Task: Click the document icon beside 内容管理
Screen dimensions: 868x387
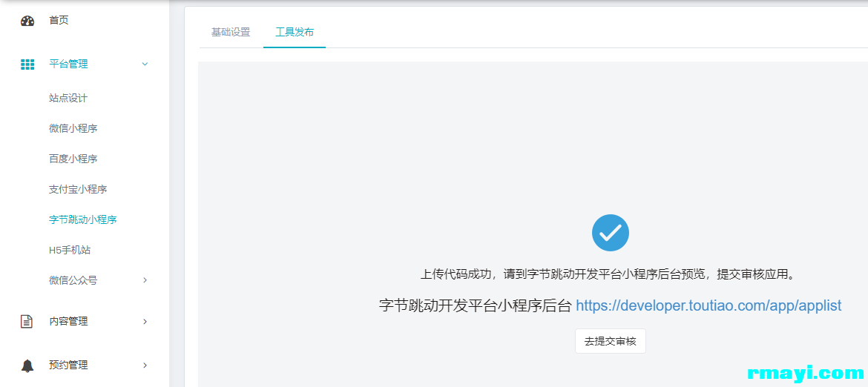Action: point(27,322)
